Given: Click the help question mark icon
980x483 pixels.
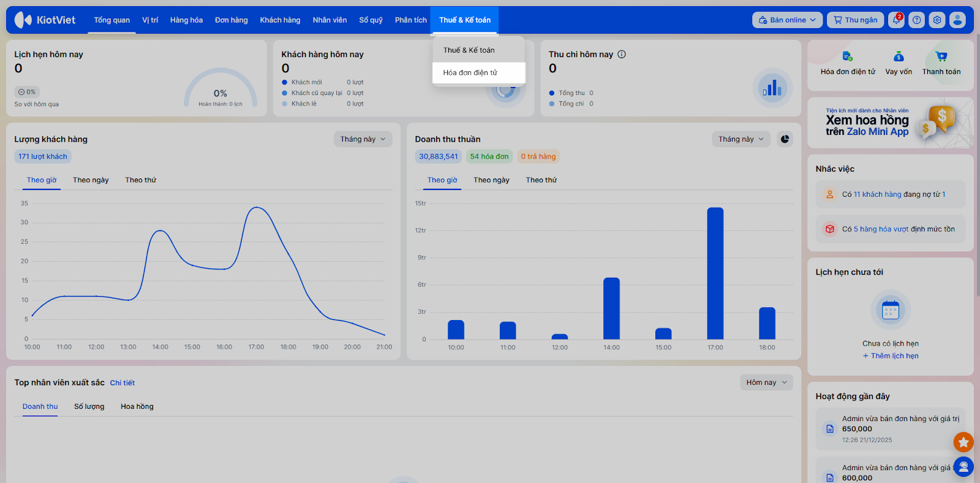Looking at the screenshot, I should tap(917, 20).
